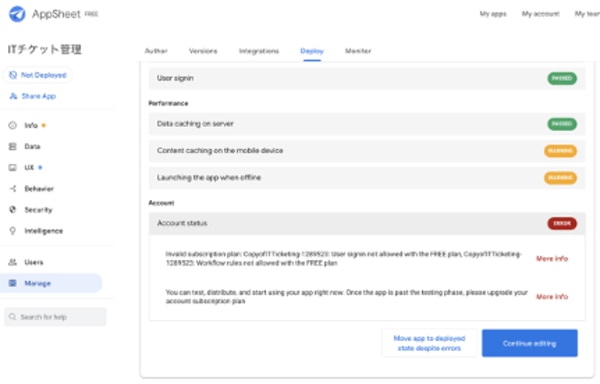Click the AppSheet logo icon
Image resolution: width=600 pixels, height=384 pixels.
click(x=17, y=14)
